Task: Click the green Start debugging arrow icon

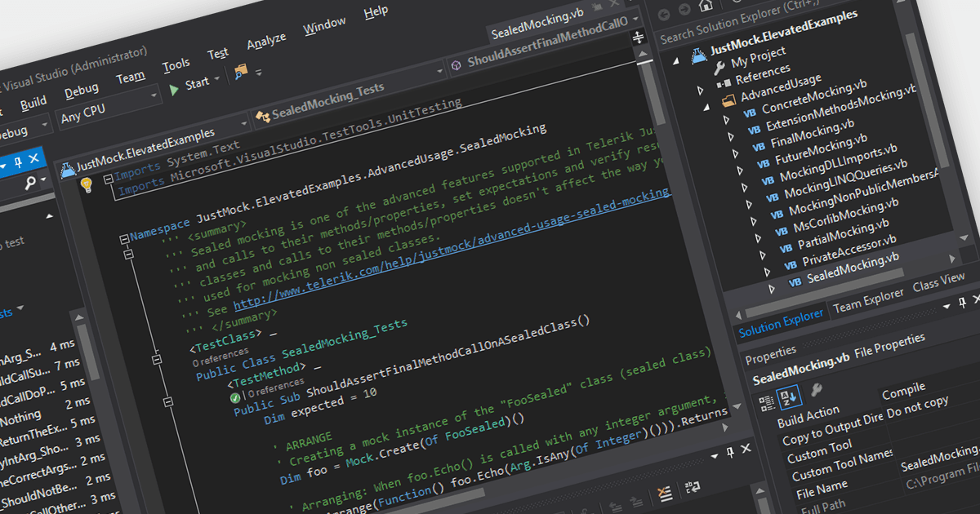Action: coord(174,90)
